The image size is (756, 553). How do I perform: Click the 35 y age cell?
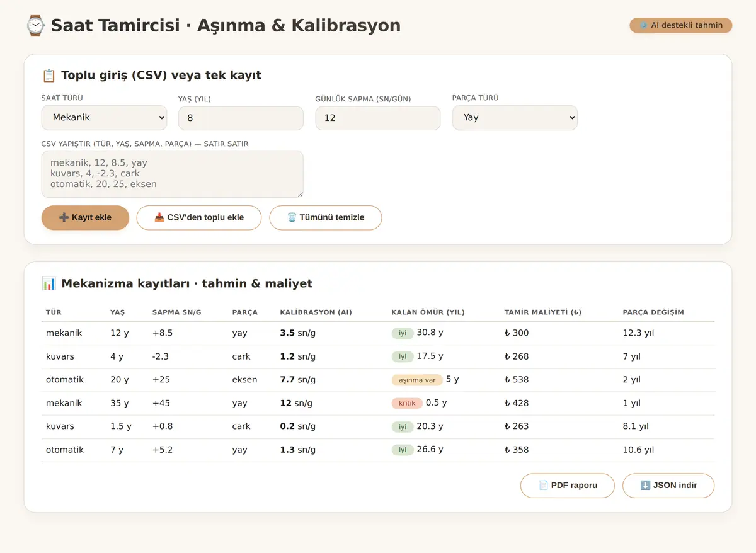pos(119,403)
